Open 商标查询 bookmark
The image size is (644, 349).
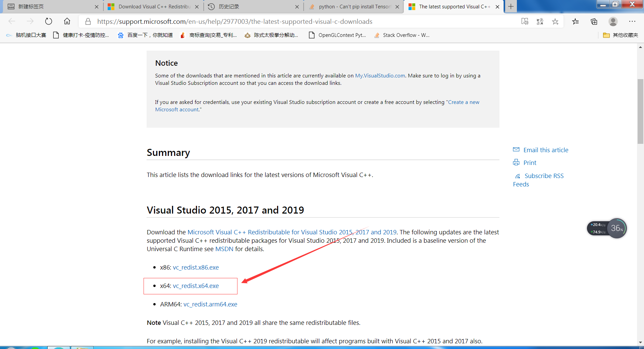[x=208, y=35]
